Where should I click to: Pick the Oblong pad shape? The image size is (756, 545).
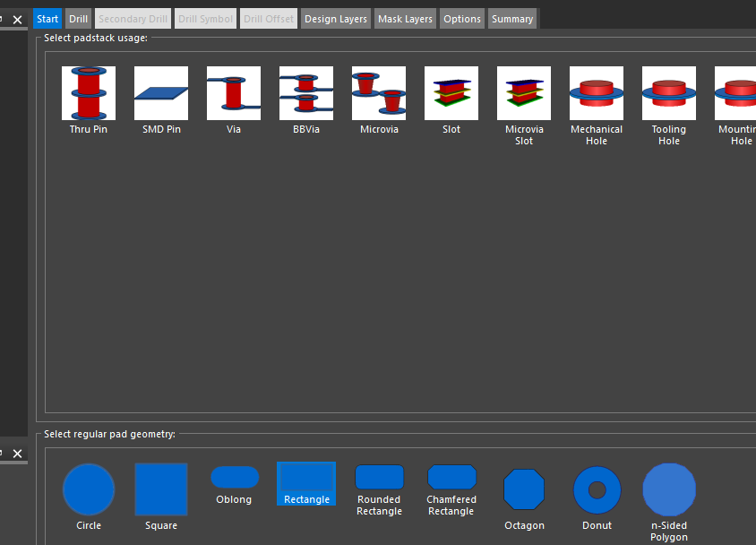235,478
